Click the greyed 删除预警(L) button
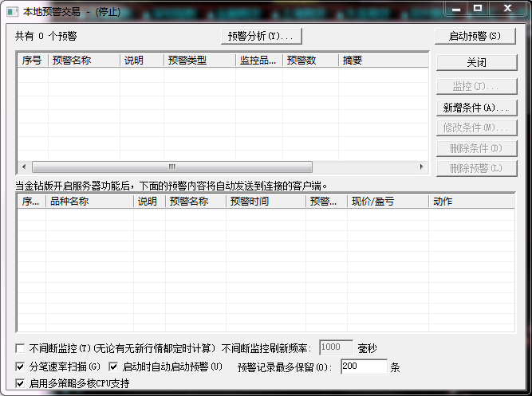This screenshot has height=396, width=532. coord(477,168)
